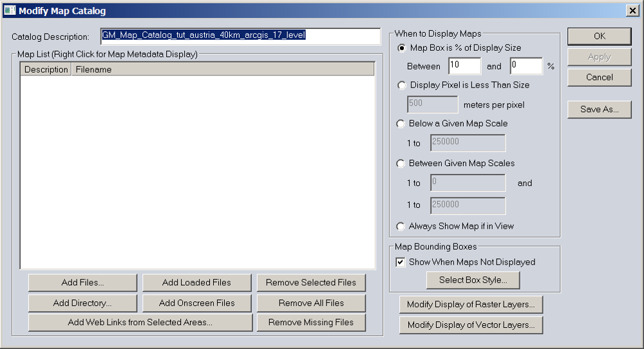
Task: Click Add Directory... button
Action: (82, 303)
